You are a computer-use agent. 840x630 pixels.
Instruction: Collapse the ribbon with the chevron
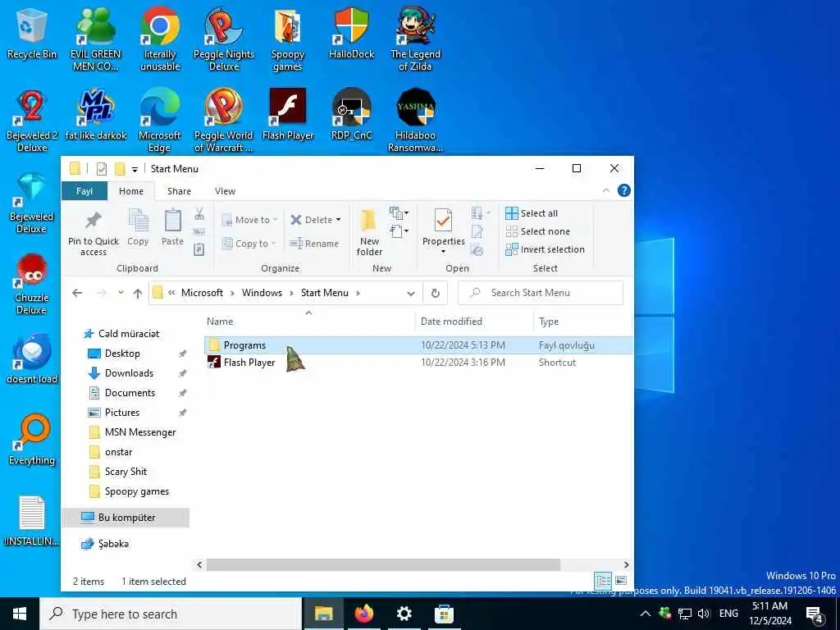[x=606, y=190]
